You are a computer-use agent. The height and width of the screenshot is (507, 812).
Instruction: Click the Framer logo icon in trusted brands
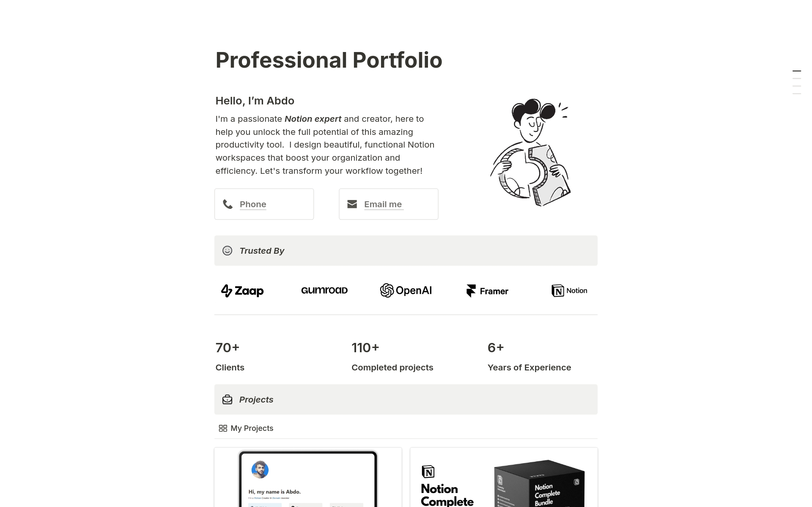pyautogui.click(x=472, y=290)
